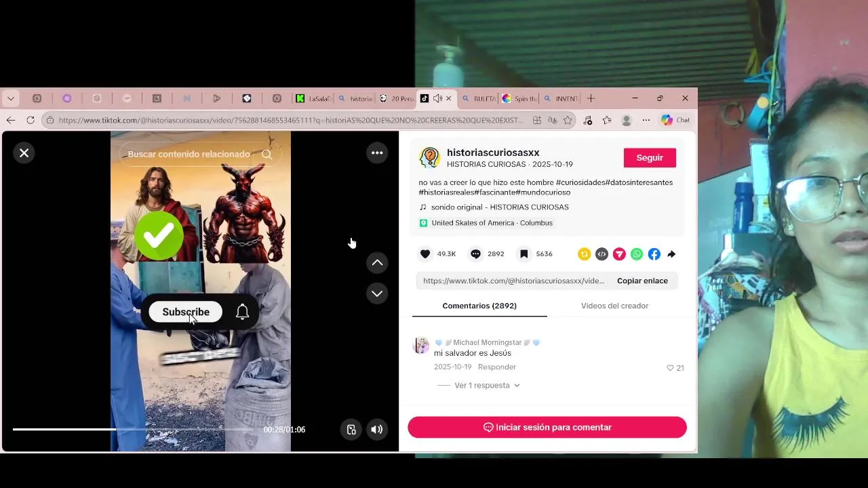Close the active TikTok browser tab
Viewport: 868px width, 488px height.
coord(449,98)
